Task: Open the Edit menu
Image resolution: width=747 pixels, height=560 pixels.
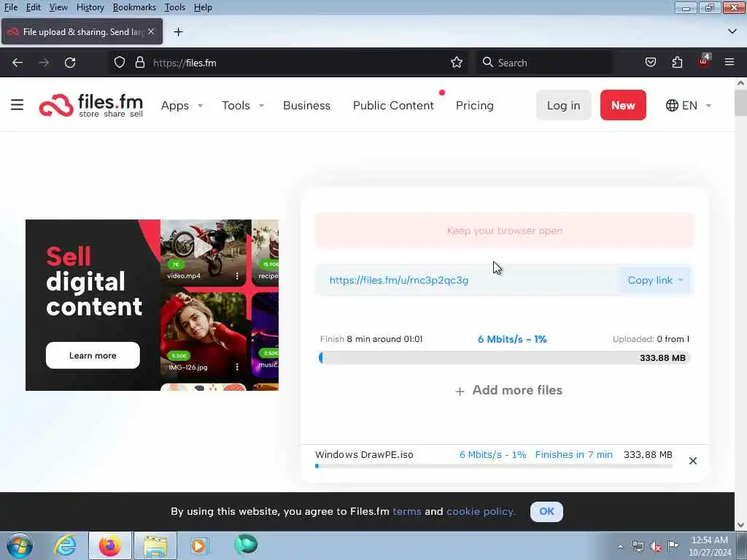Action: (33, 7)
